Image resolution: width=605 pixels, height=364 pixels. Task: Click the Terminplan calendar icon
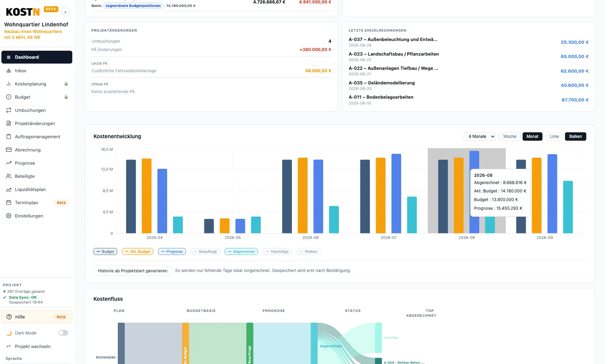point(9,202)
